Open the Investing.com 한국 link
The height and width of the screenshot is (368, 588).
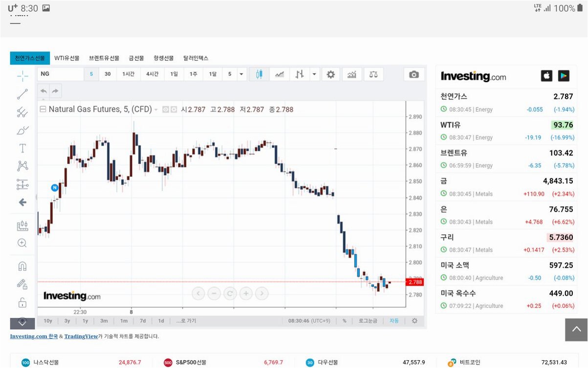[34, 336]
